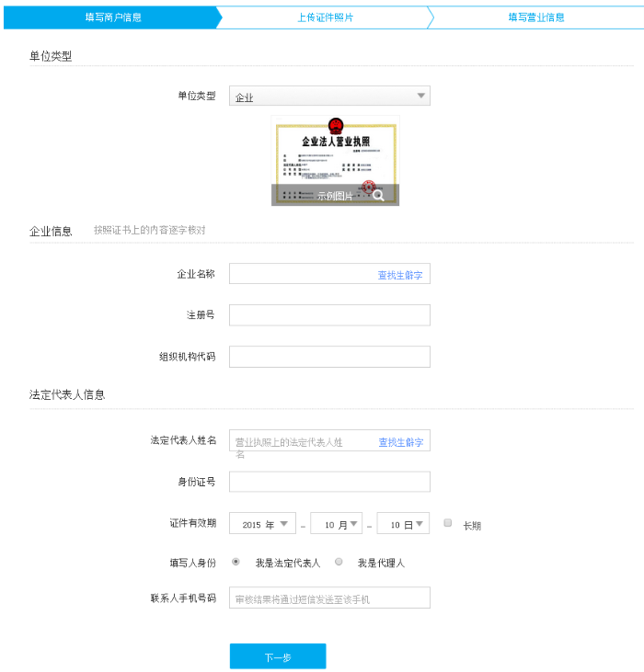View the 企业法人营业执照 sample thumbnail
This screenshot has height=672, width=644.
click(x=335, y=161)
